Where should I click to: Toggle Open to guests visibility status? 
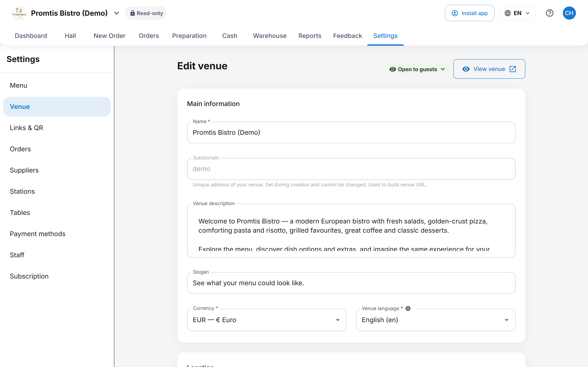point(418,69)
